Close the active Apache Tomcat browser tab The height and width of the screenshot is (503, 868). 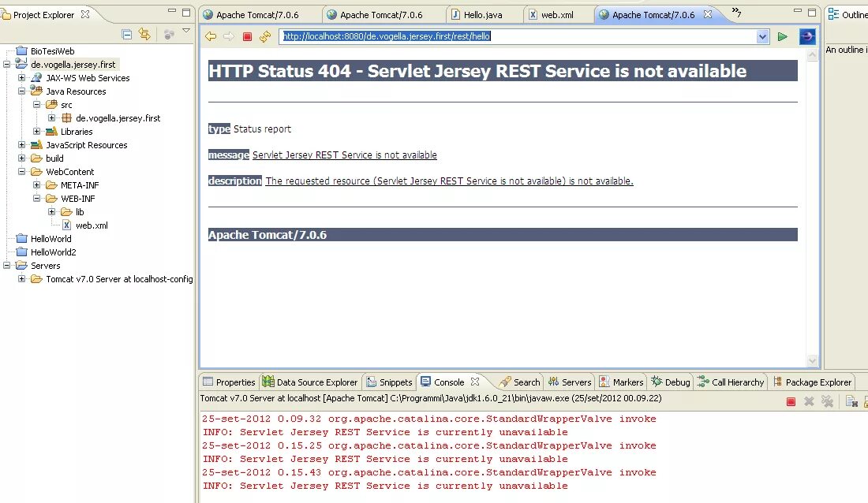click(708, 14)
